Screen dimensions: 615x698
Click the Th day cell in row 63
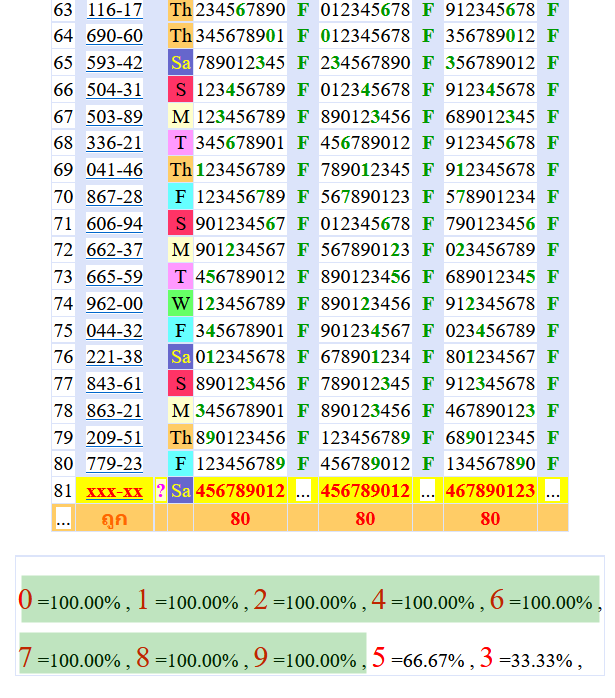point(180,10)
